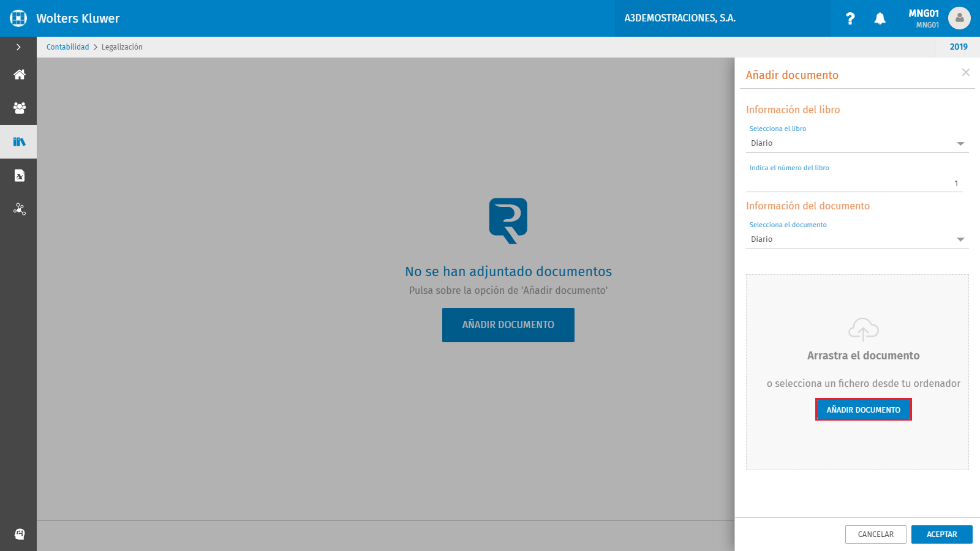Open the 'Selecciona el libro' dropdown
The height and width of the screenshot is (551, 980).
tap(858, 143)
